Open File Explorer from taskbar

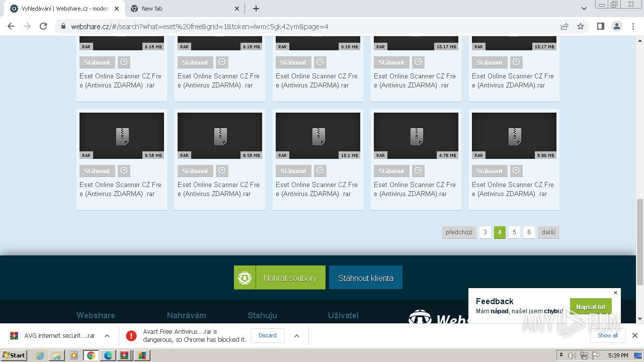[x=57, y=355]
